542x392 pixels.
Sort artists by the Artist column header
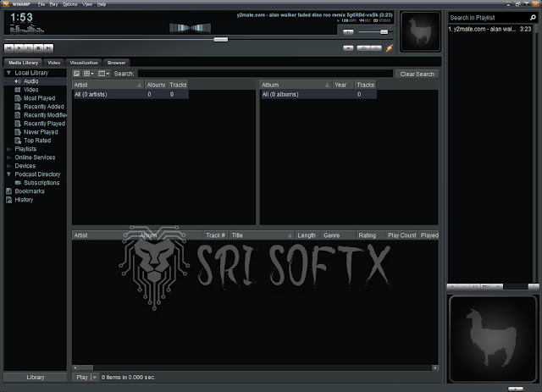(108, 85)
